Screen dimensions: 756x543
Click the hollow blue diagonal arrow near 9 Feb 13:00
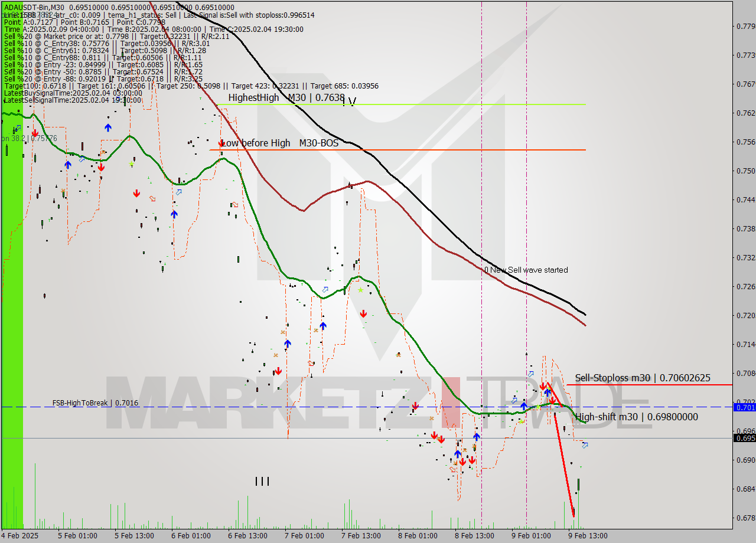click(585, 445)
